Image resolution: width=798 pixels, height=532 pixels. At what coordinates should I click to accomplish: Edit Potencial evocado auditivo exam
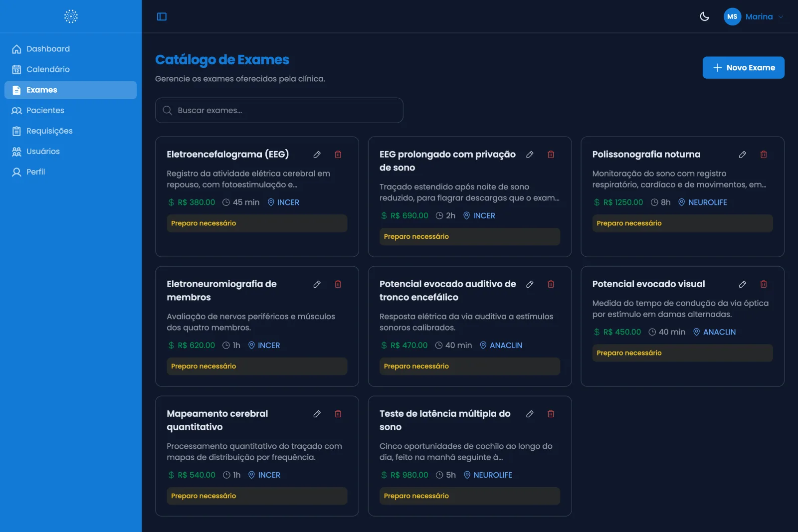(x=530, y=284)
